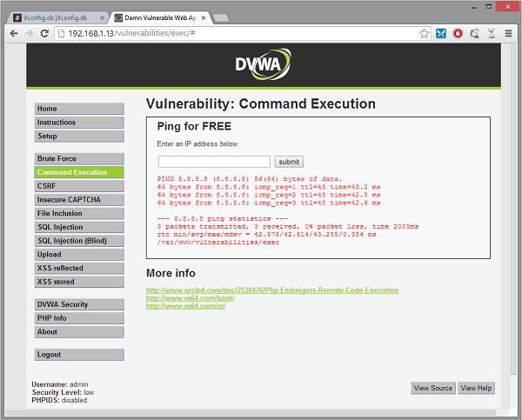Close the Damn Vulnerable Web App tab

204,18
